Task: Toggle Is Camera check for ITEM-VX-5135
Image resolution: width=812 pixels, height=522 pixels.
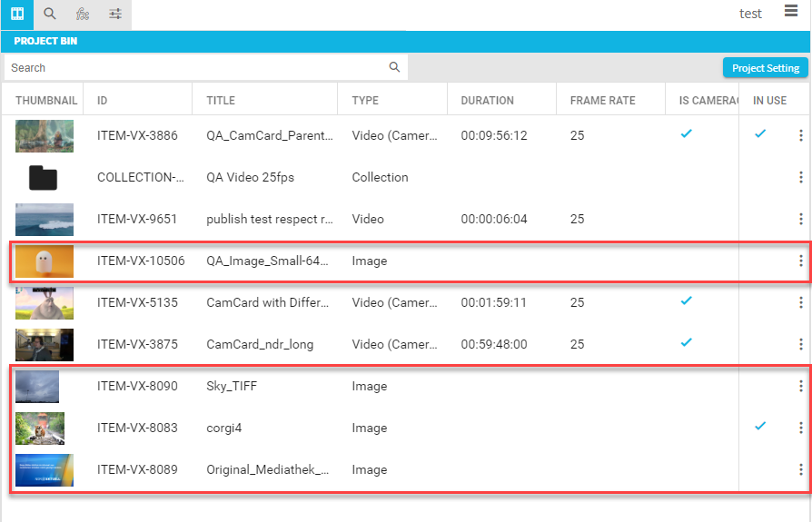Action: click(687, 301)
